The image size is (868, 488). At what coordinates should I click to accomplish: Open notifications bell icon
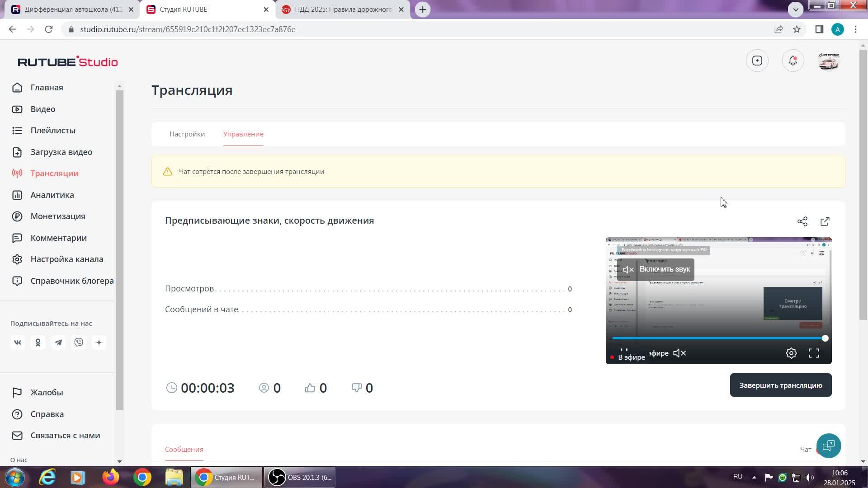click(793, 61)
